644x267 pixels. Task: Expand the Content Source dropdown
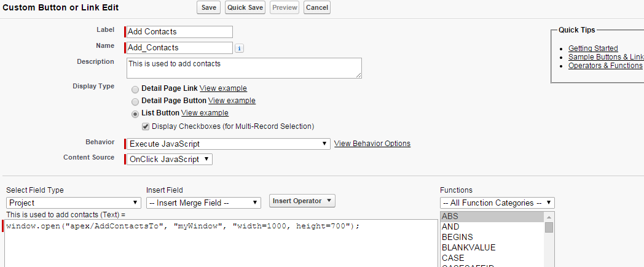[x=169, y=160]
